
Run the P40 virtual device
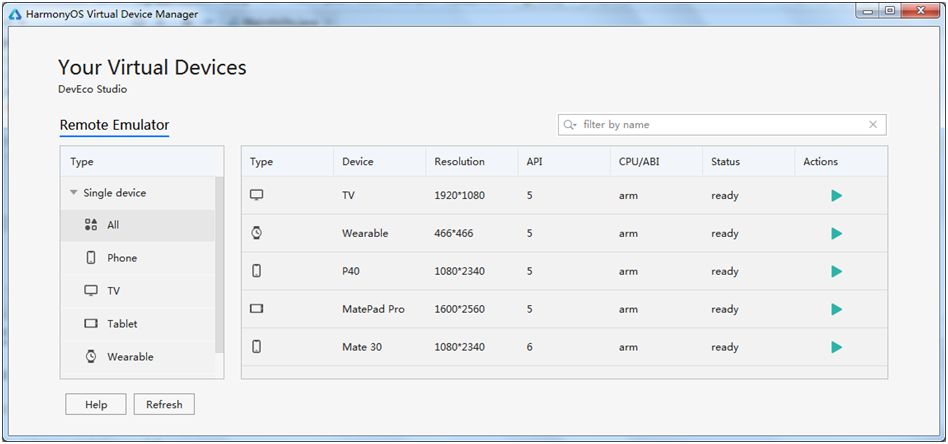tap(837, 272)
